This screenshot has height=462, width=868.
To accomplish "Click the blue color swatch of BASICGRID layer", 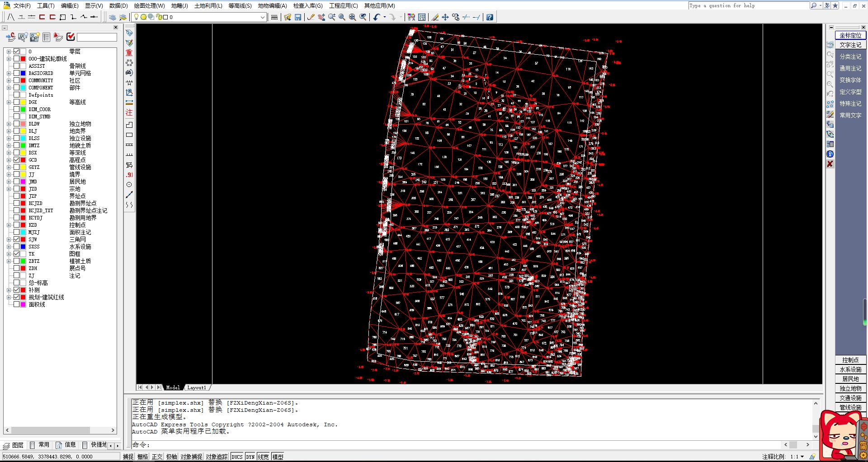I will [23, 73].
